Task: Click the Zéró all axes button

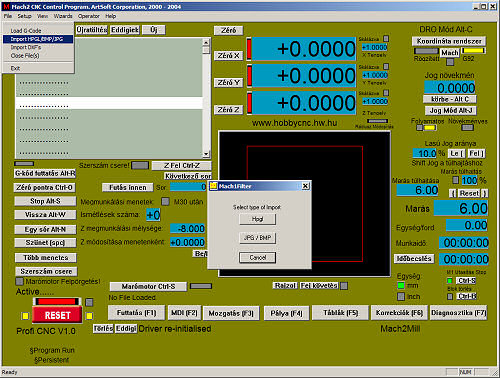Action: (x=229, y=30)
